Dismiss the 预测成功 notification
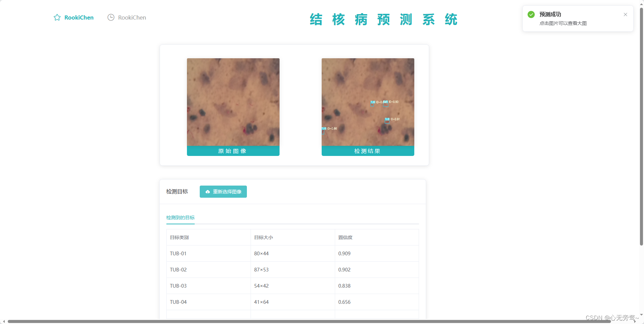 pyautogui.click(x=626, y=14)
